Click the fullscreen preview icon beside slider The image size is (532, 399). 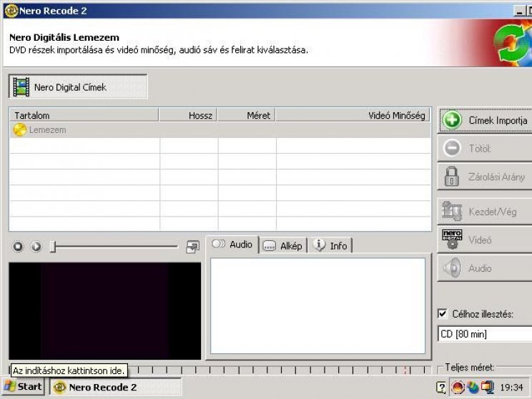click(x=193, y=247)
